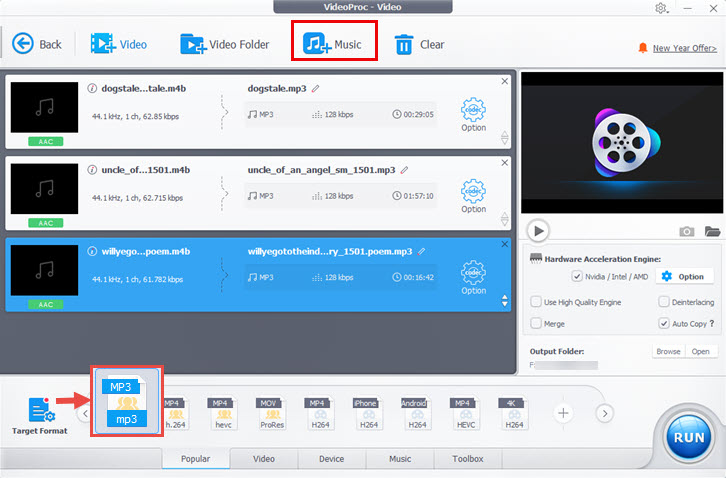Open the New Year Offer link

click(x=684, y=48)
